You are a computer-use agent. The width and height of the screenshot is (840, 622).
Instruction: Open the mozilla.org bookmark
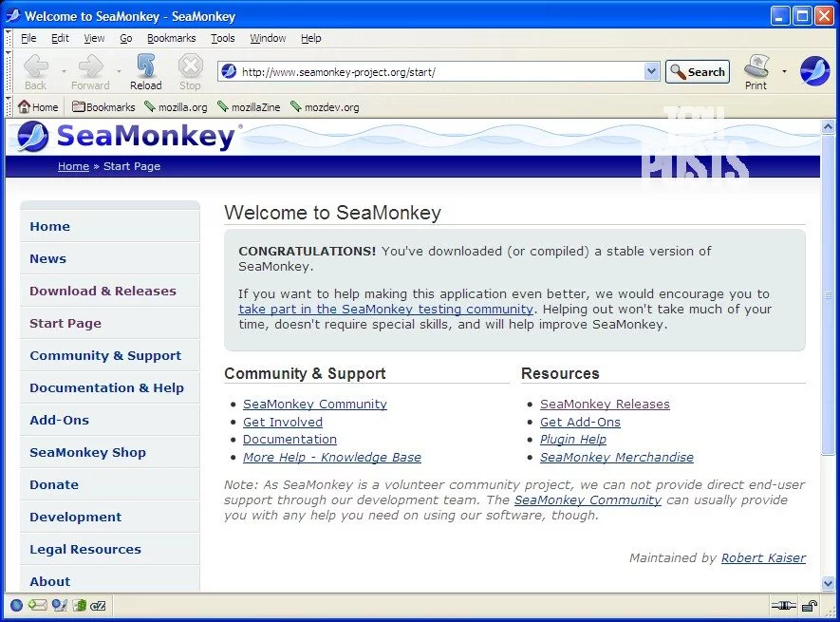[x=176, y=106]
